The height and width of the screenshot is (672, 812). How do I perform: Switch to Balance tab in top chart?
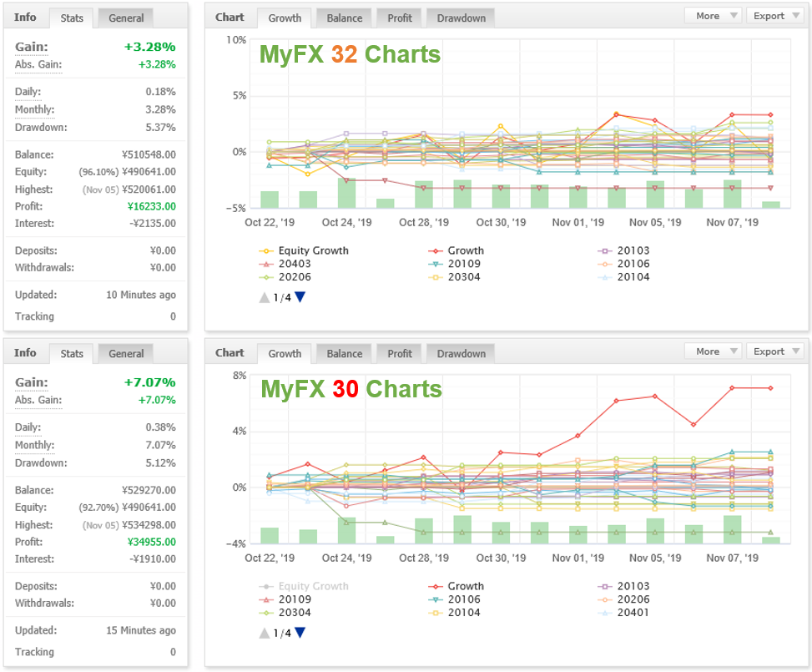point(344,18)
